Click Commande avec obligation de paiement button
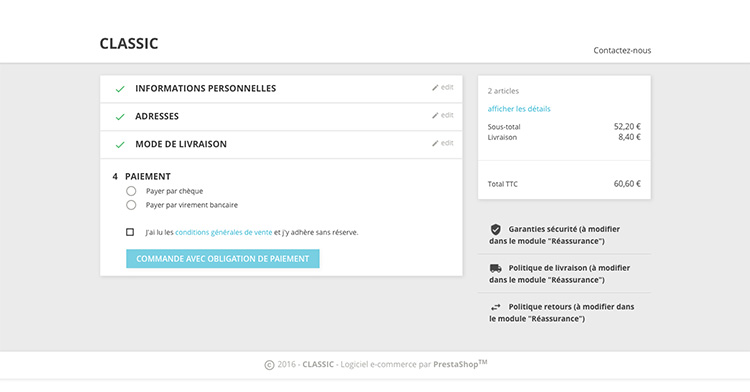The image size is (750, 392). click(x=223, y=259)
